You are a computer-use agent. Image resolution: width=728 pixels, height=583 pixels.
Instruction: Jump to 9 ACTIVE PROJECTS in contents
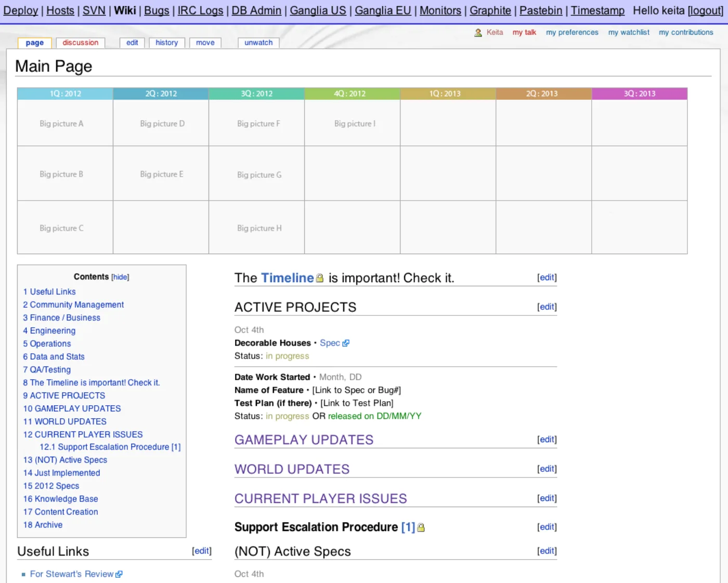click(64, 396)
